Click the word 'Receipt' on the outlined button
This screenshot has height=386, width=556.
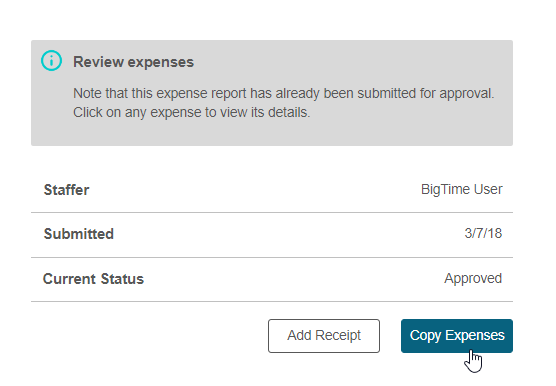(x=338, y=335)
